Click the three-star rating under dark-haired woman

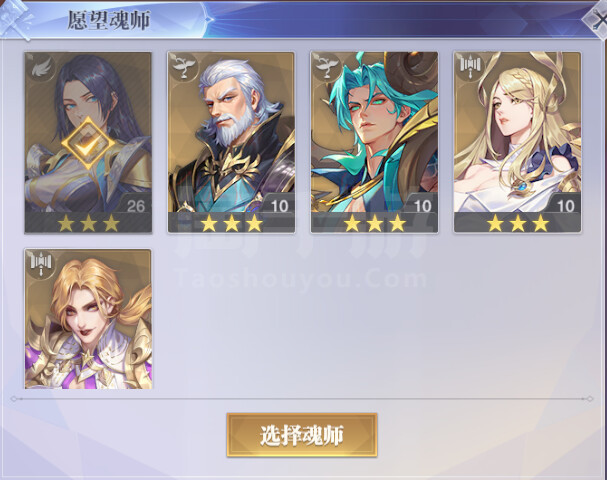88,223
